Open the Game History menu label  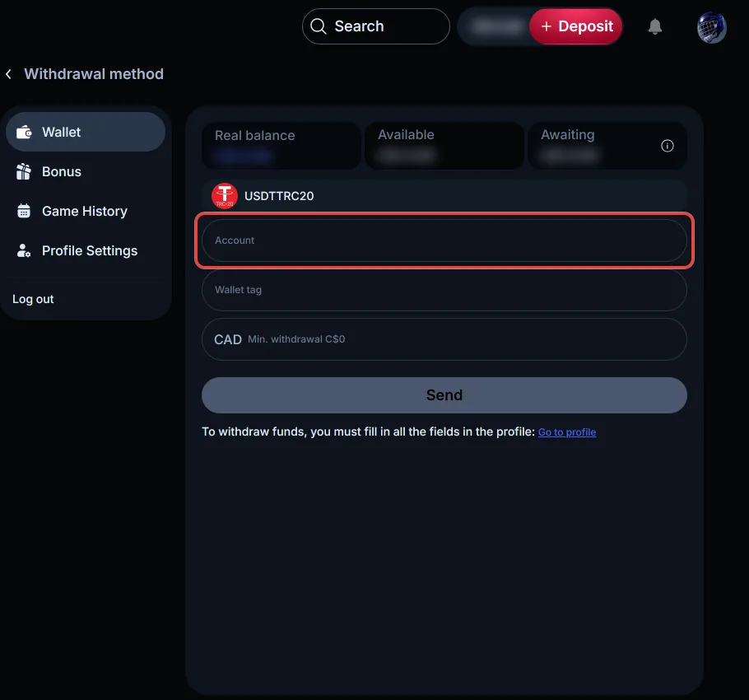85,211
